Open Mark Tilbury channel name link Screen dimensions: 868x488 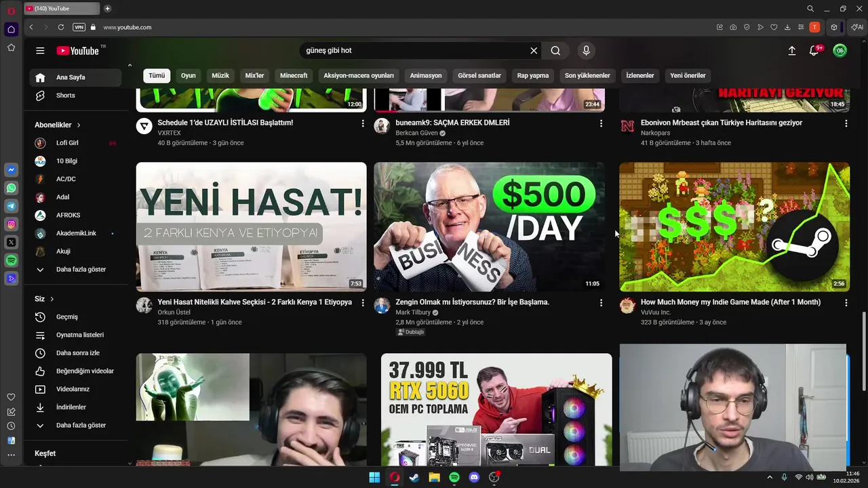click(413, 312)
